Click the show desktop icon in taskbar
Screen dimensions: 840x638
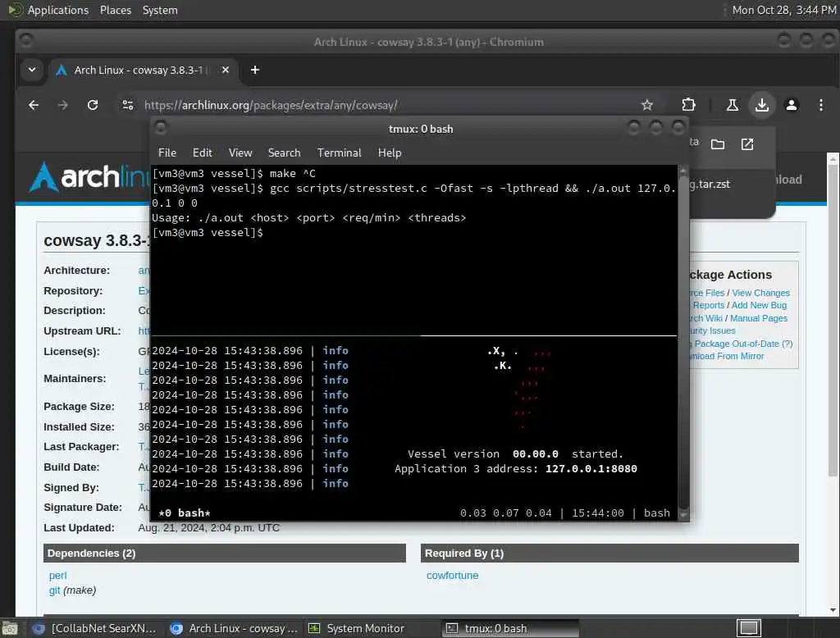(x=10, y=628)
